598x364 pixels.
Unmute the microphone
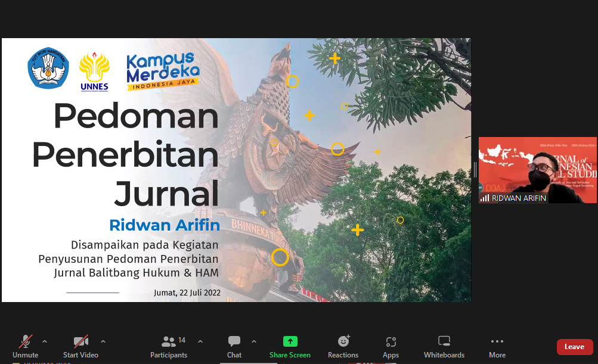(25, 346)
